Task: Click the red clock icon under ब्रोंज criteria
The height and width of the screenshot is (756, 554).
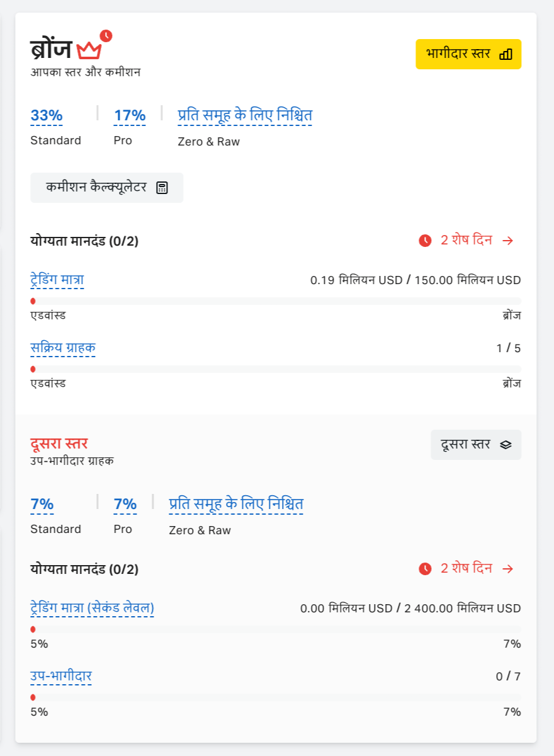Action: 425,241
